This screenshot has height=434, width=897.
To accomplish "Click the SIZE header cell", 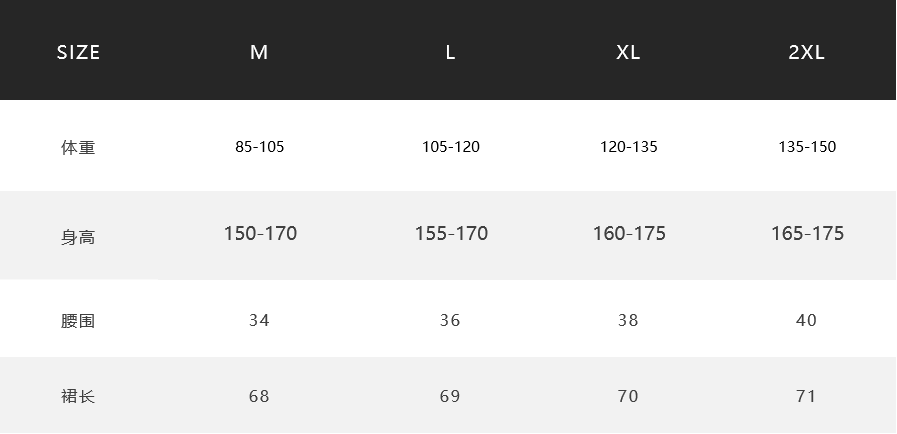I will pyautogui.click(x=78, y=53).
